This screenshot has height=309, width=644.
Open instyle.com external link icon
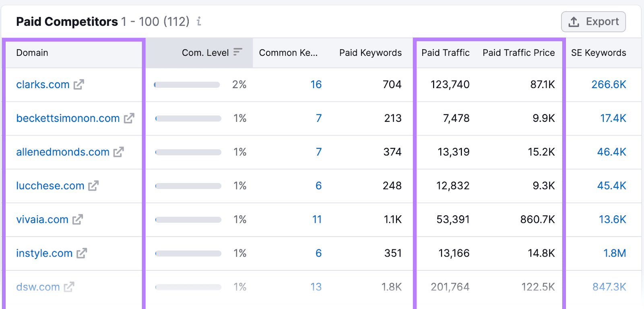82,253
